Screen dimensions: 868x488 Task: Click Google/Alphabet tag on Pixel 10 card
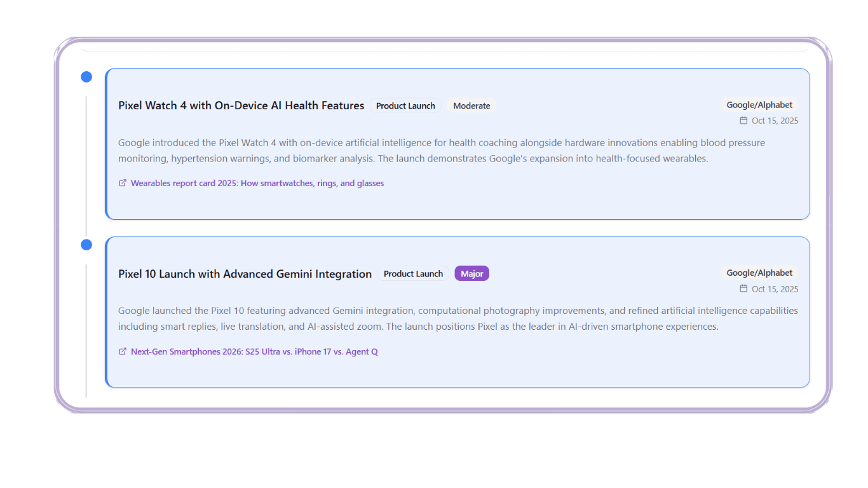click(759, 273)
